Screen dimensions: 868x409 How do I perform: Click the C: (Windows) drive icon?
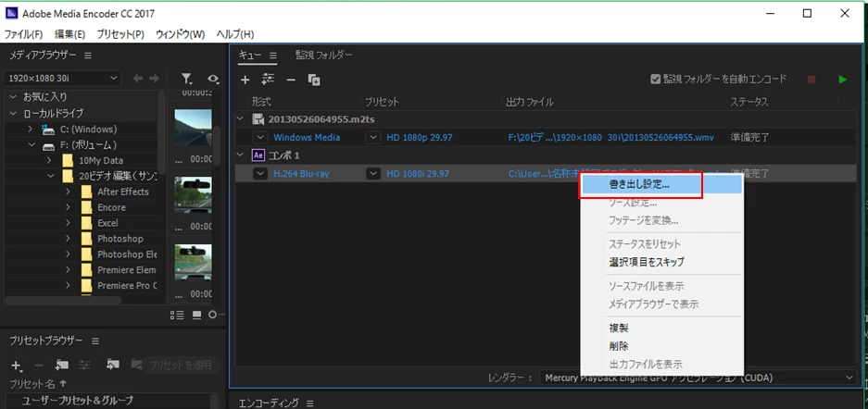(49, 130)
